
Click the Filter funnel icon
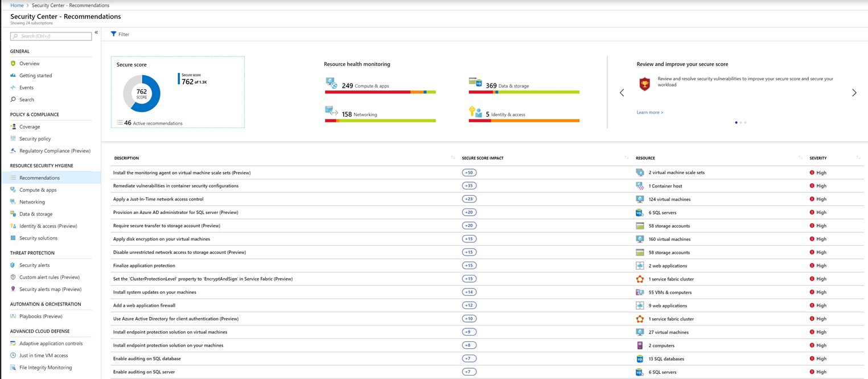pos(114,34)
